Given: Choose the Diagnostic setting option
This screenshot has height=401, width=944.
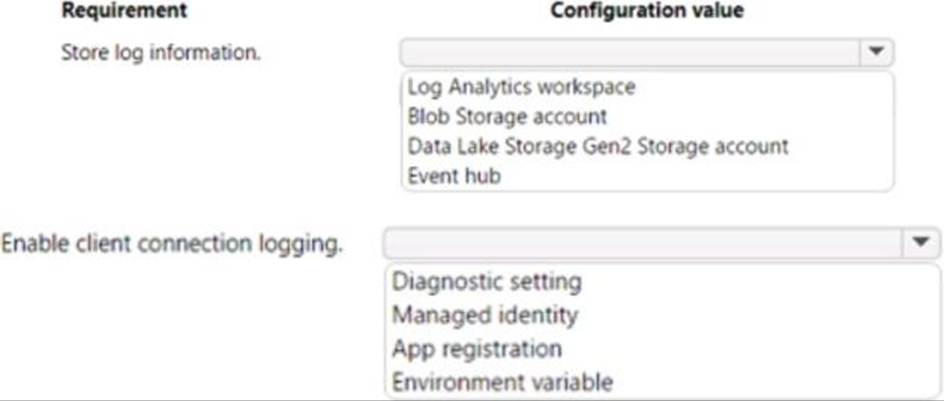Looking at the screenshot, I should click(x=486, y=282).
